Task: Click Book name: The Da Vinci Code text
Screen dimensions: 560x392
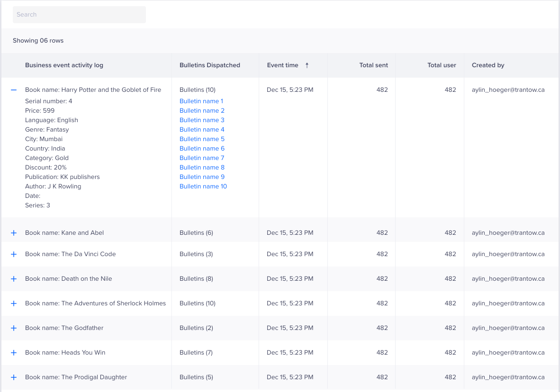Action: point(71,254)
